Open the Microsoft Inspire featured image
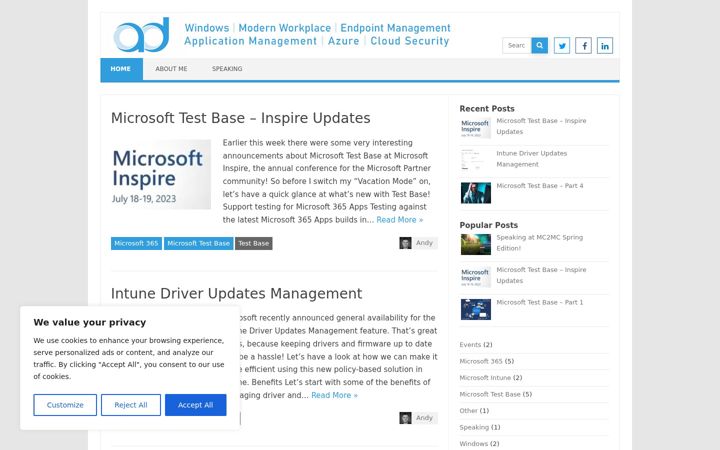Viewport: 720px width, 450px height. (161, 174)
